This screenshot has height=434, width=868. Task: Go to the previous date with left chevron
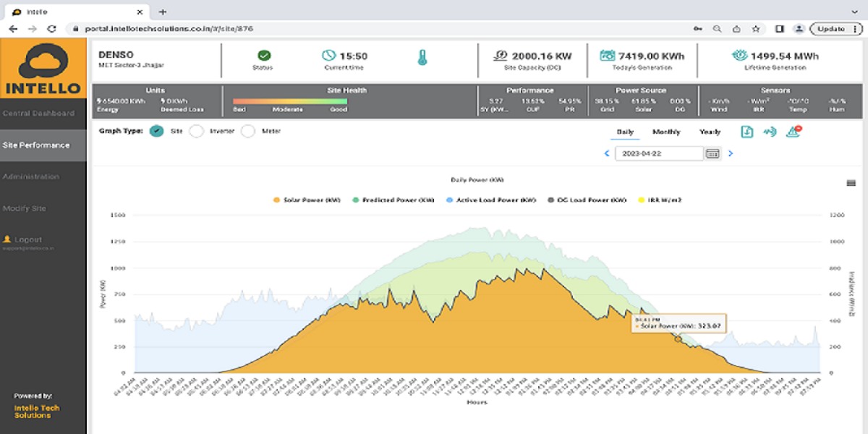[607, 153]
